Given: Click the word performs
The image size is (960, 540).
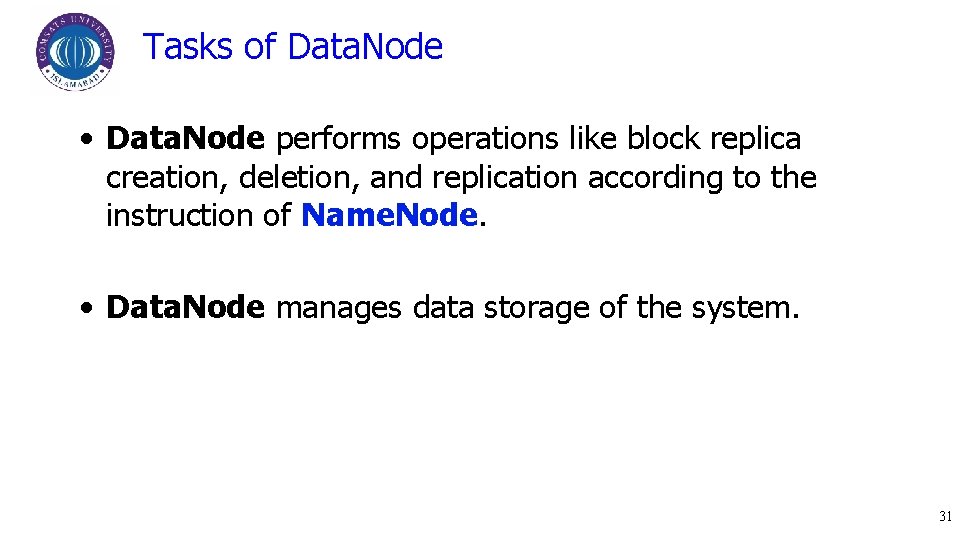Looking at the screenshot, I should point(338,140).
